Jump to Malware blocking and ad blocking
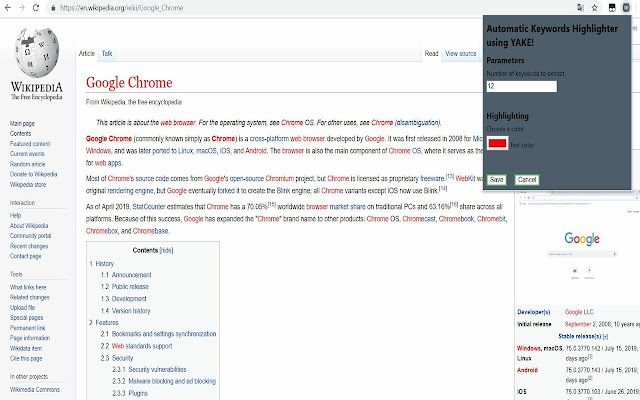The height and width of the screenshot is (400, 640). point(164,382)
